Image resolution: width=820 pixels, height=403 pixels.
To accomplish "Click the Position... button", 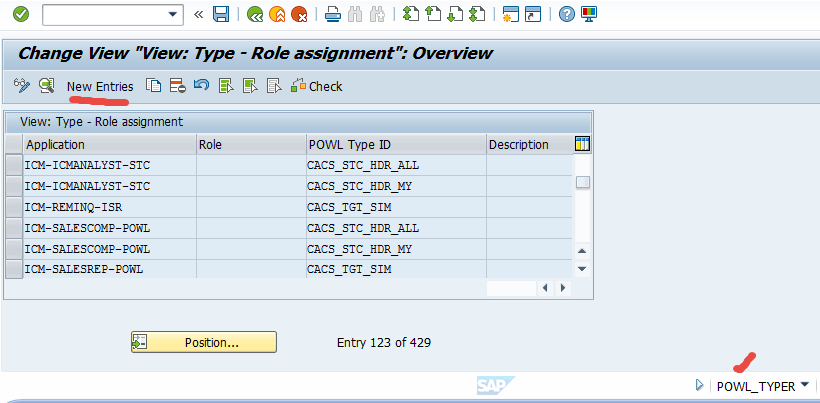I will pyautogui.click(x=204, y=342).
